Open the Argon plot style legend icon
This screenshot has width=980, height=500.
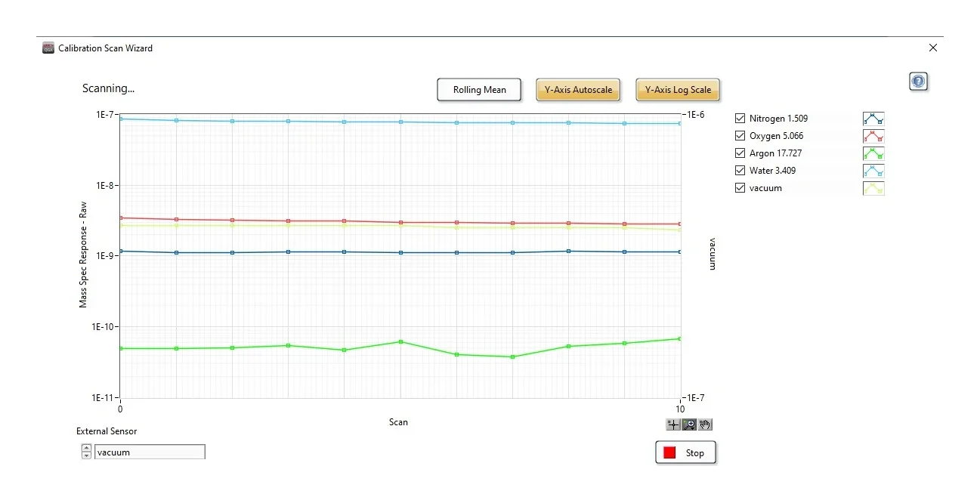point(873,153)
